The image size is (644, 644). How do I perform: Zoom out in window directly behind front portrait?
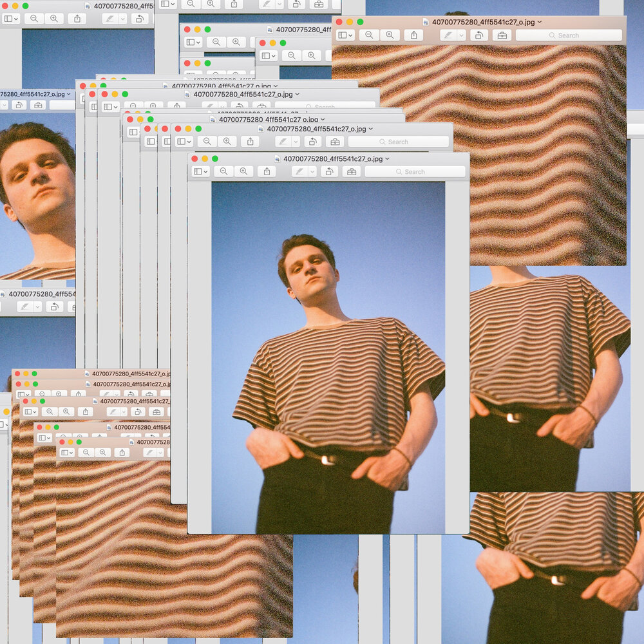point(207,142)
